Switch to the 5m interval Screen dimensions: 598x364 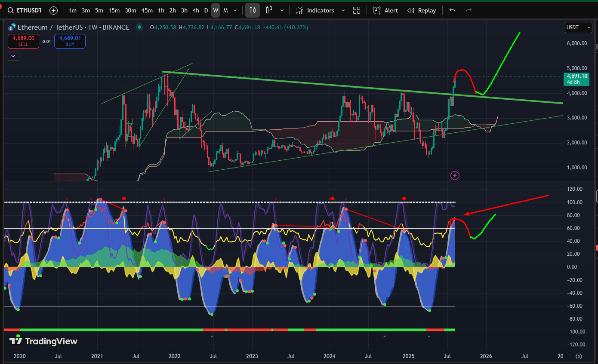tap(99, 10)
